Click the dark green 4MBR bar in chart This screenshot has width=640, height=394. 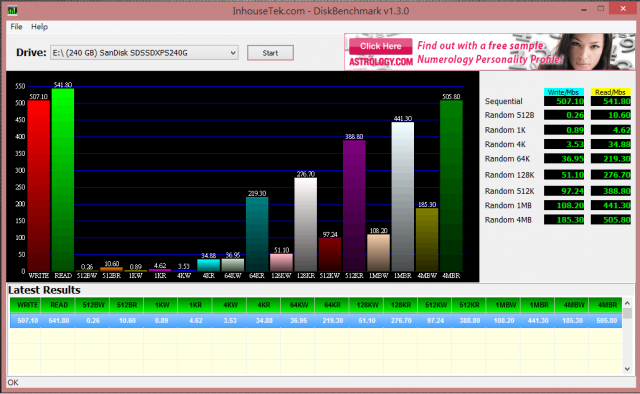pos(451,186)
